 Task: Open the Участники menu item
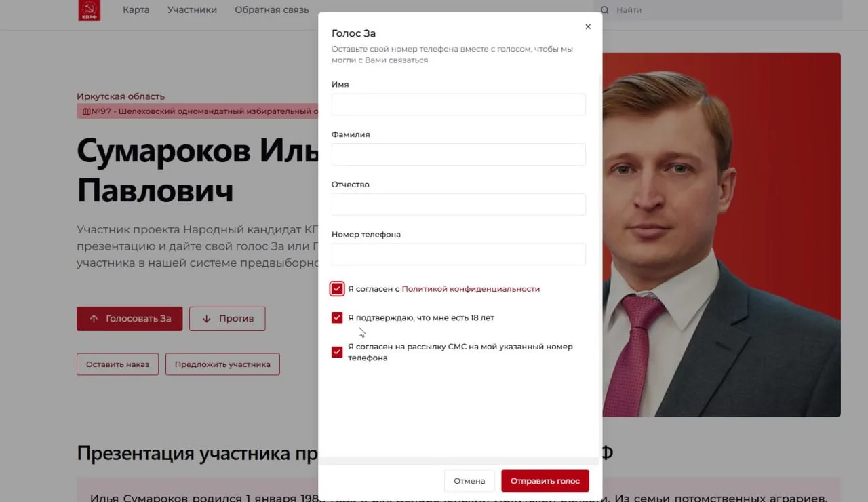(x=192, y=10)
